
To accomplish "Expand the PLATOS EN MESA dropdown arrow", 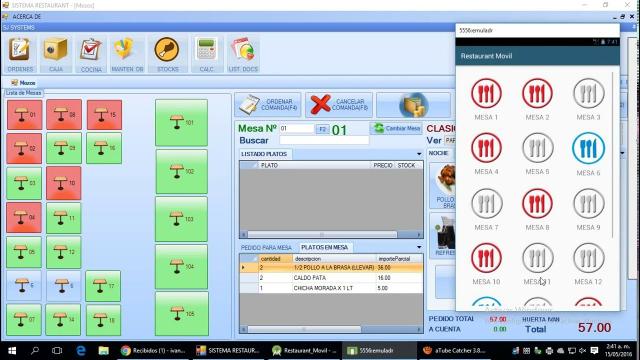I will 419,247.
